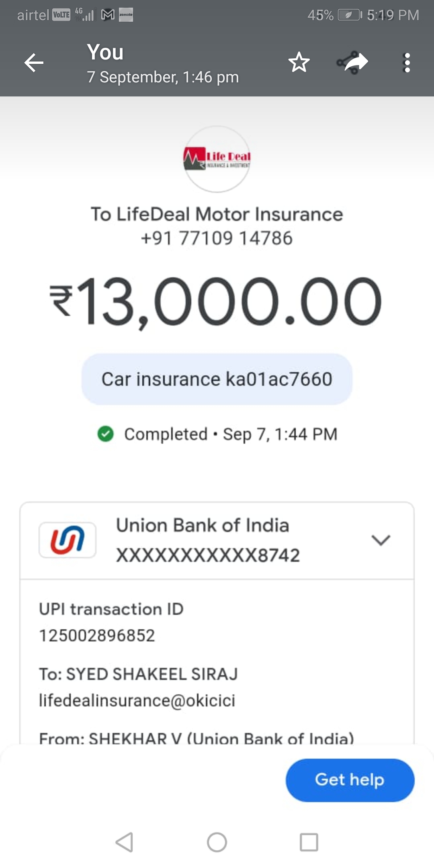Tap the phone number +91 77109 14786
Image resolution: width=434 pixels, height=868 pixels.
(217, 238)
